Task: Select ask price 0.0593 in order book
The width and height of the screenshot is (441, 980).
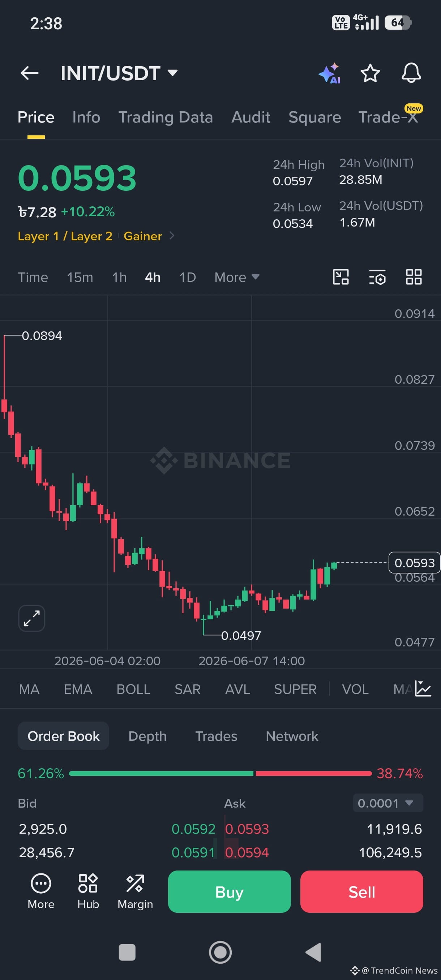Action: tap(247, 829)
